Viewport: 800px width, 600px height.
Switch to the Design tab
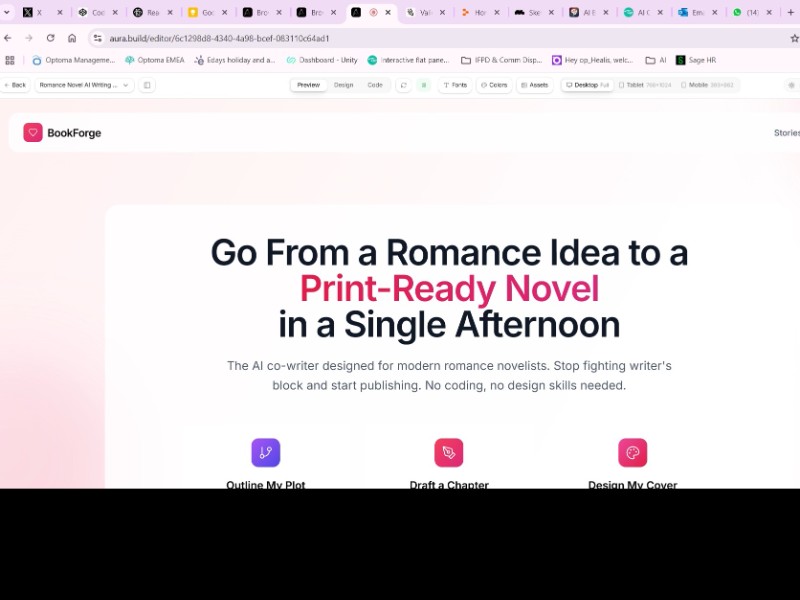point(343,85)
